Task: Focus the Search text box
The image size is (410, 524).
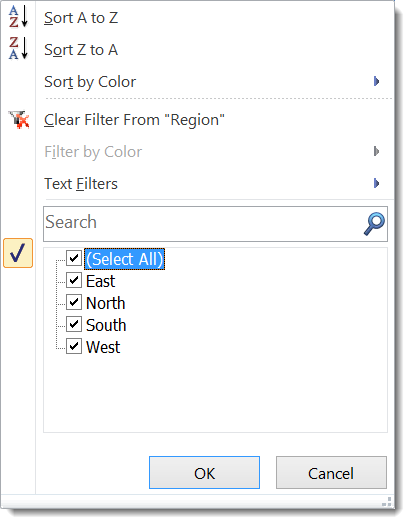Action: click(x=215, y=224)
